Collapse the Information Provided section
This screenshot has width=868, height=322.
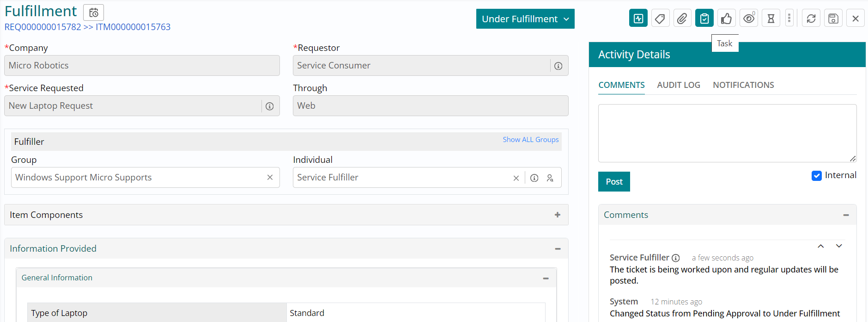[557, 249]
